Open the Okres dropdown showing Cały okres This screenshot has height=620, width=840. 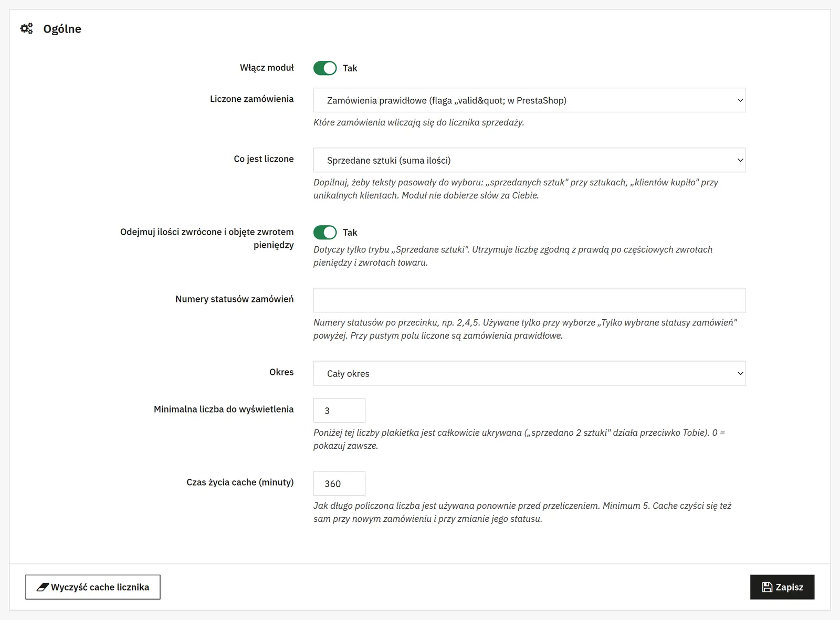[x=529, y=373]
